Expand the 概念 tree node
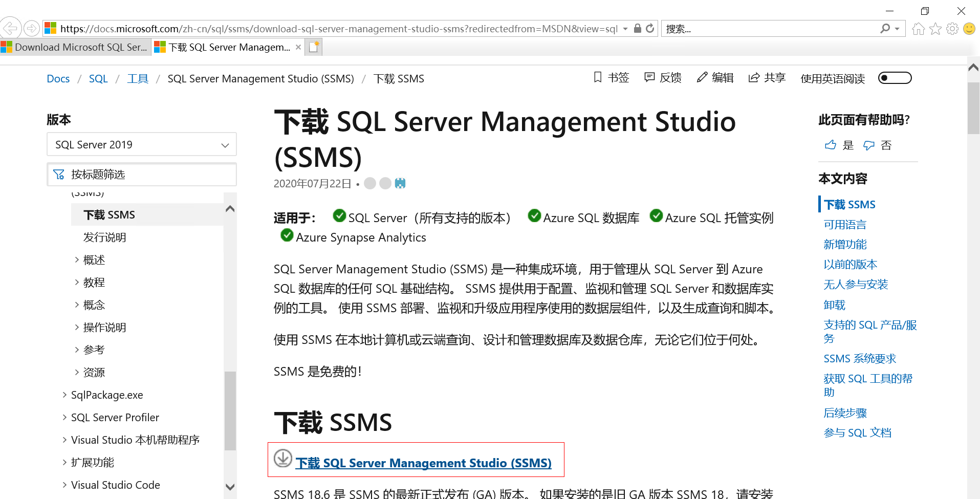 [x=77, y=305]
